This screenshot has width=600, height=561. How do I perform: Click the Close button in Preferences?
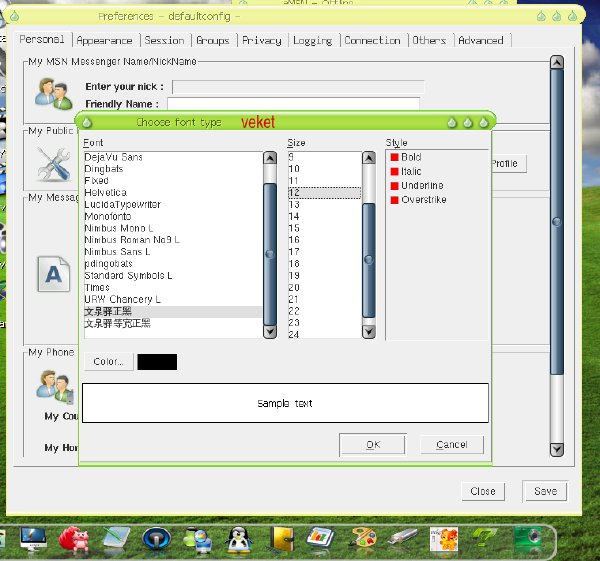tap(483, 491)
